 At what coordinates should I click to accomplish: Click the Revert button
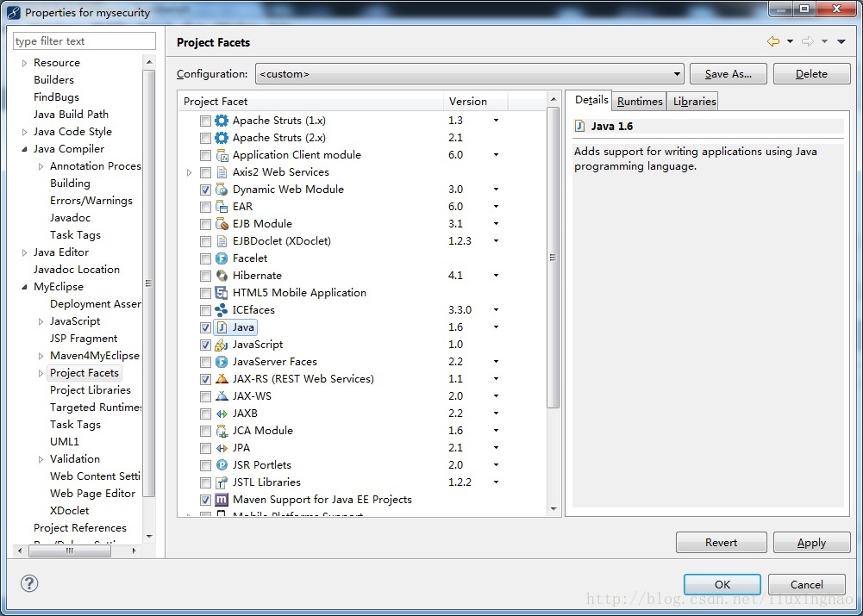coord(721,542)
